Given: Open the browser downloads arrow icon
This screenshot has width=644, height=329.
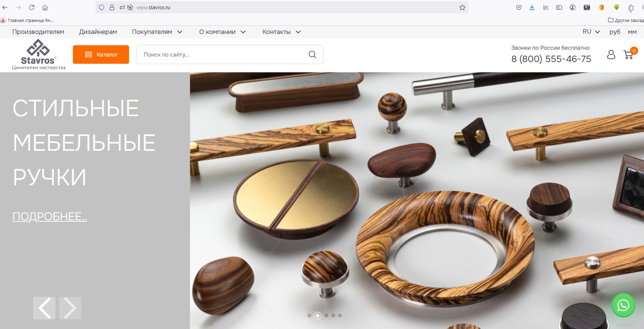Looking at the screenshot, I should point(532,8).
